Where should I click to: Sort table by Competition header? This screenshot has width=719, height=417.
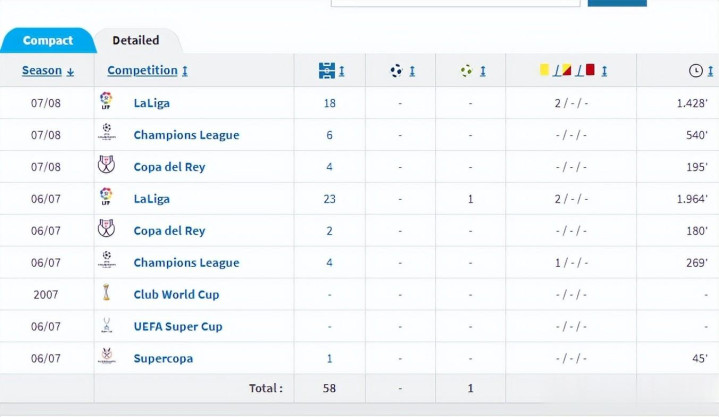[147, 71]
